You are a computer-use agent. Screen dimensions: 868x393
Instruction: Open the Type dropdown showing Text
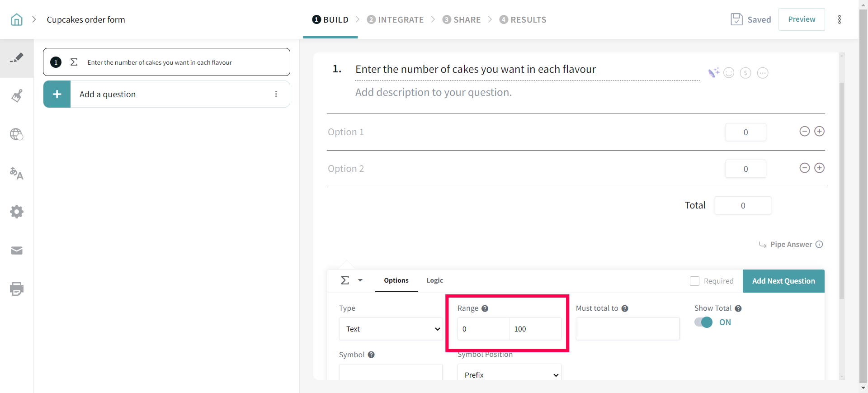click(391, 329)
